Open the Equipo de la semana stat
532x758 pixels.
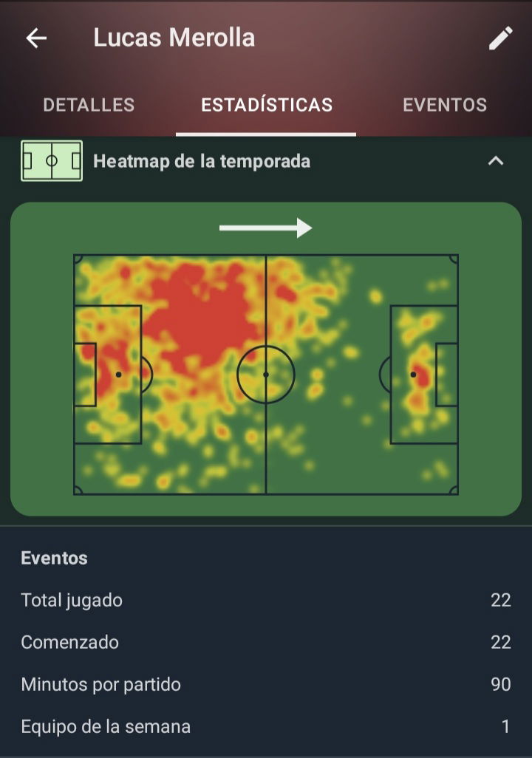[266, 726]
